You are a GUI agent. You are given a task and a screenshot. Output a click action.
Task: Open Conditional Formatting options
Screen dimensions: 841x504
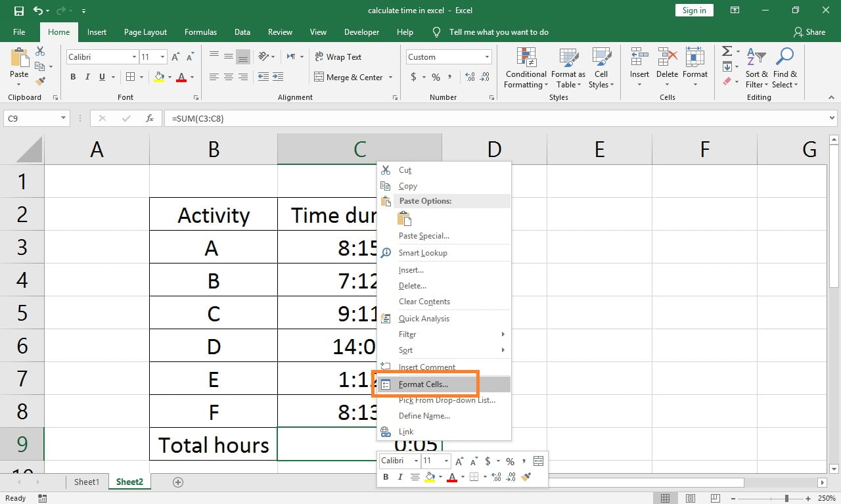click(x=525, y=69)
